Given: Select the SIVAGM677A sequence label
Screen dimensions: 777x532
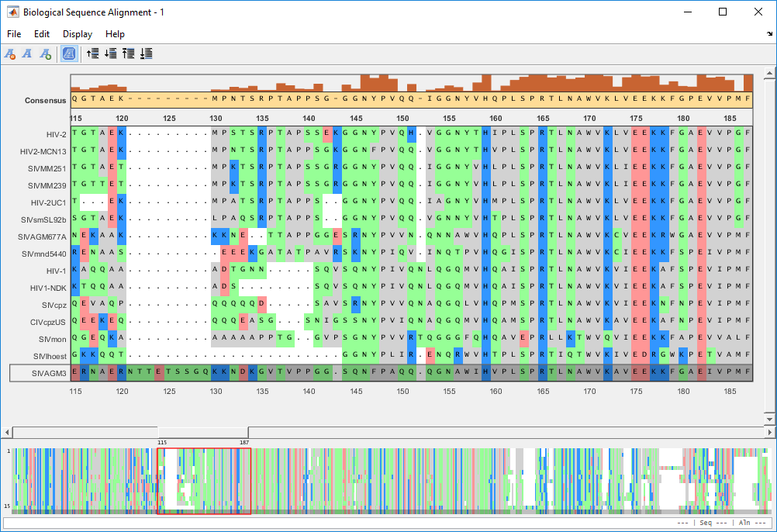Looking at the screenshot, I should [x=42, y=237].
